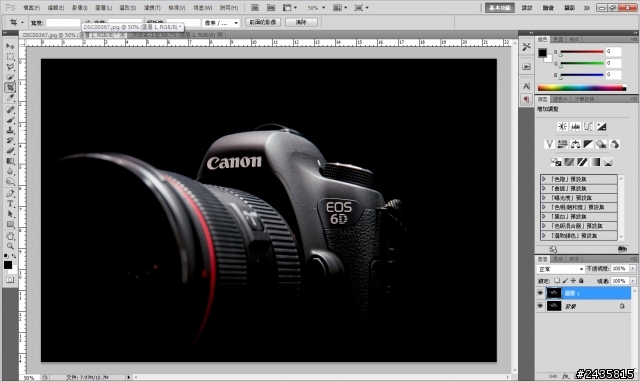Click the 清除 button

click(301, 22)
